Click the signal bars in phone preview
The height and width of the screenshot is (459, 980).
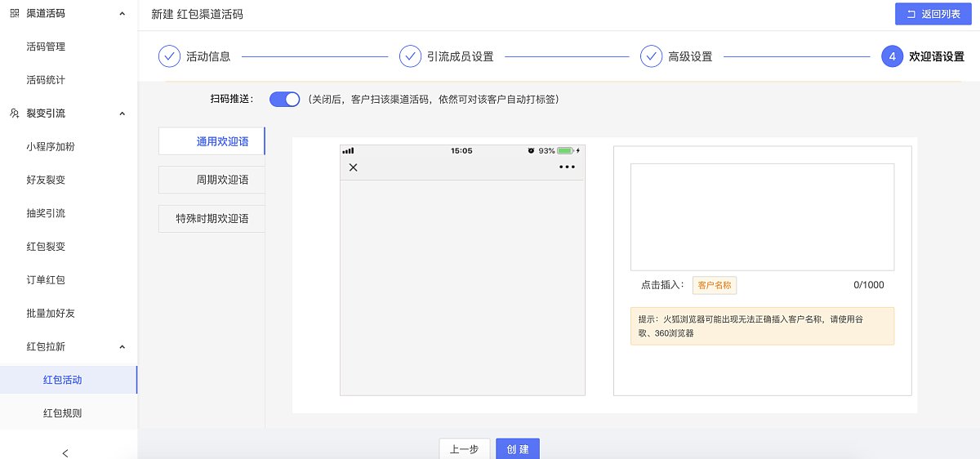point(348,151)
